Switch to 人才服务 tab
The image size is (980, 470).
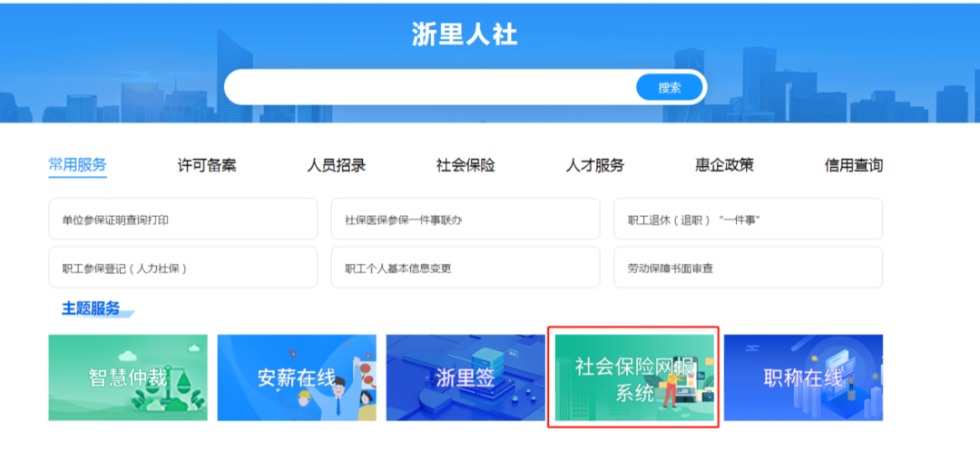595,166
